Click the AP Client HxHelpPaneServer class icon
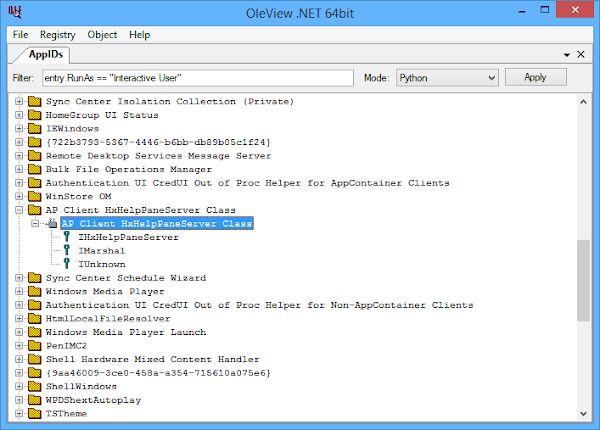The width and height of the screenshot is (600, 430). 52,224
